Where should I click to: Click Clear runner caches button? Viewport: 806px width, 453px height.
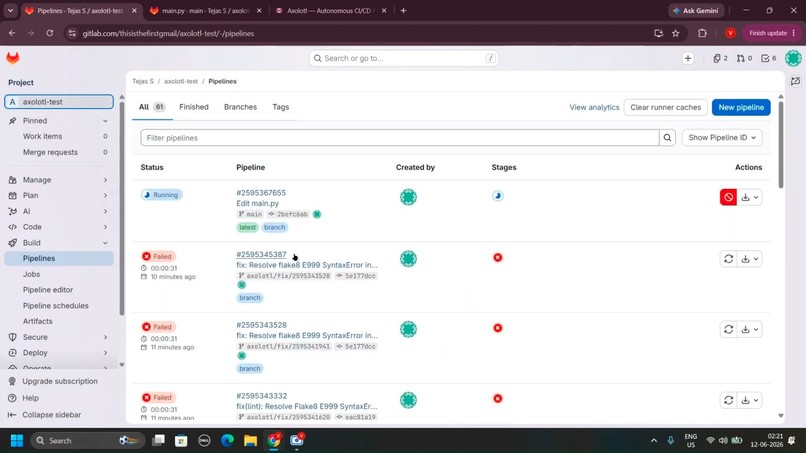(665, 107)
